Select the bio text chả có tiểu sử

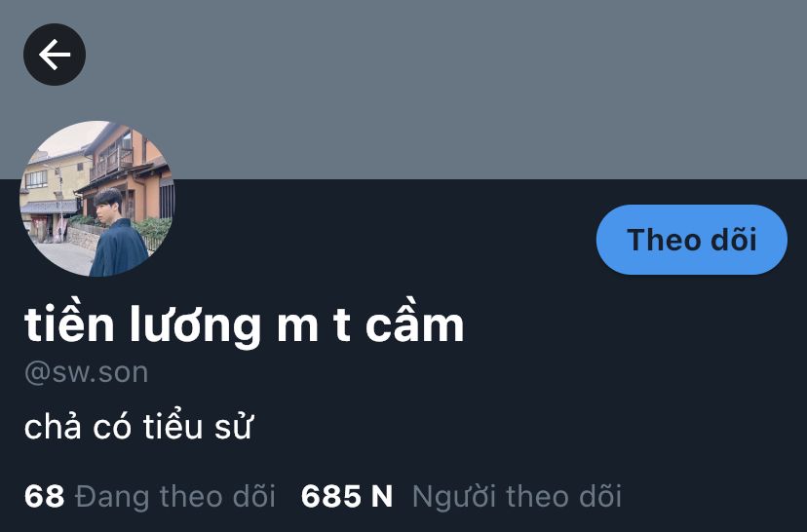pyautogui.click(x=138, y=427)
